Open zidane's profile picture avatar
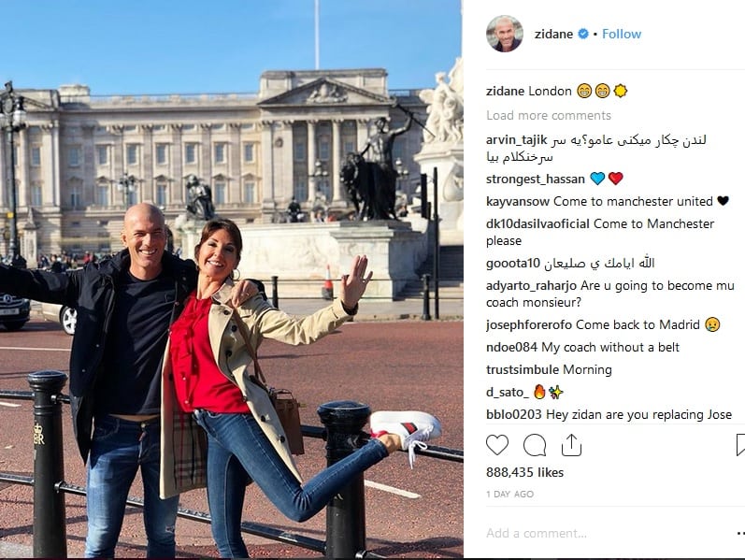This screenshot has width=745, height=560. pyautogui.click(x=505, y=34)
